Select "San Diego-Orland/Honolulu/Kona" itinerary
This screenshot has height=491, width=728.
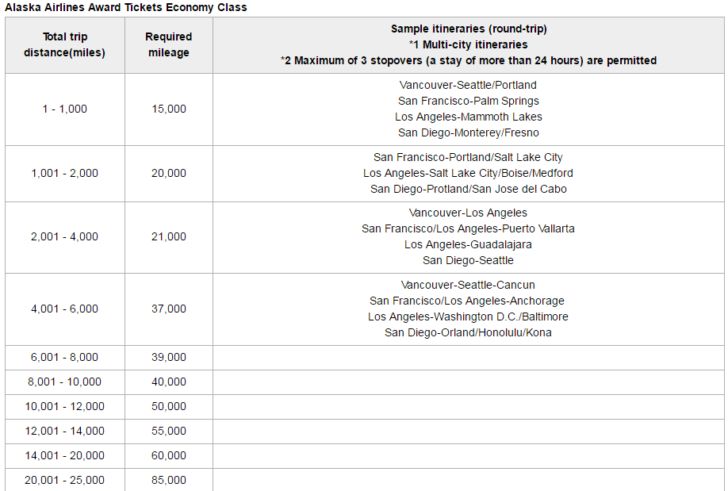[468, 333]
